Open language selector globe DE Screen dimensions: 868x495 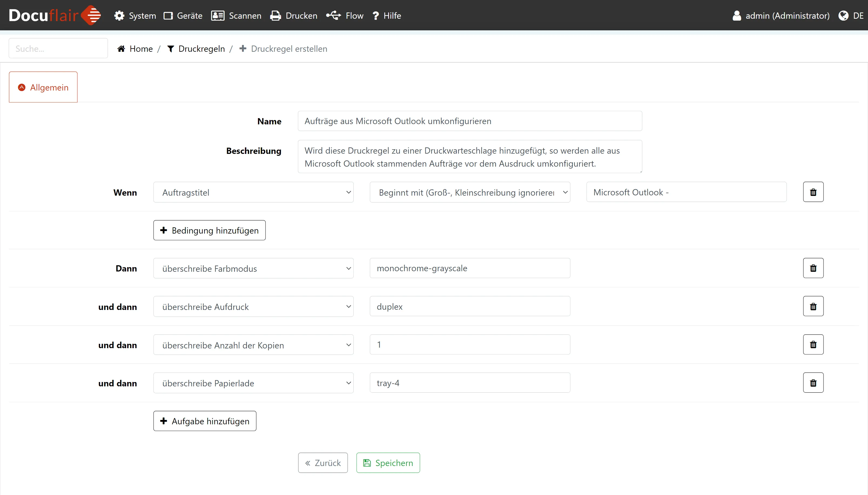851,16
